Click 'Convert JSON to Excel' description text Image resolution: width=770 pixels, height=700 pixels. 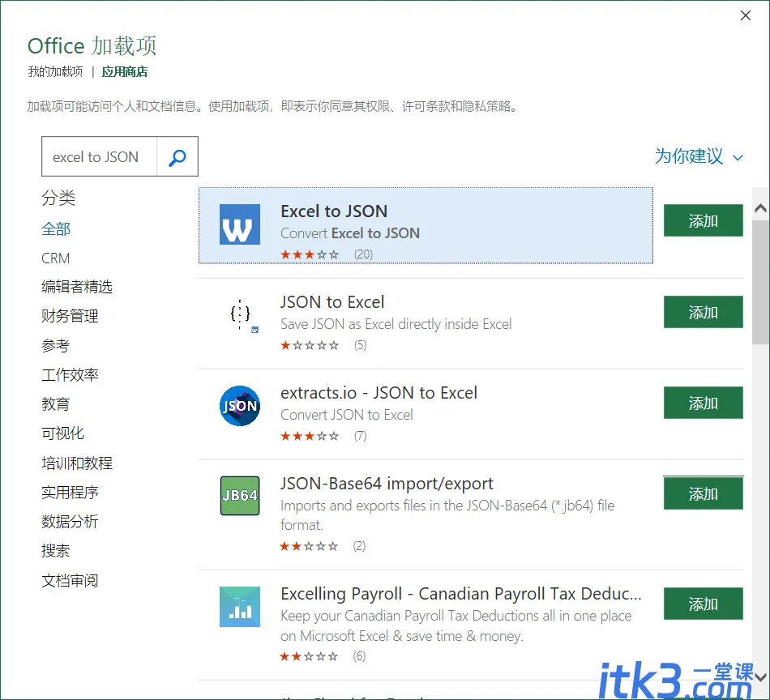pyautogui.click(x=347, y=415)
